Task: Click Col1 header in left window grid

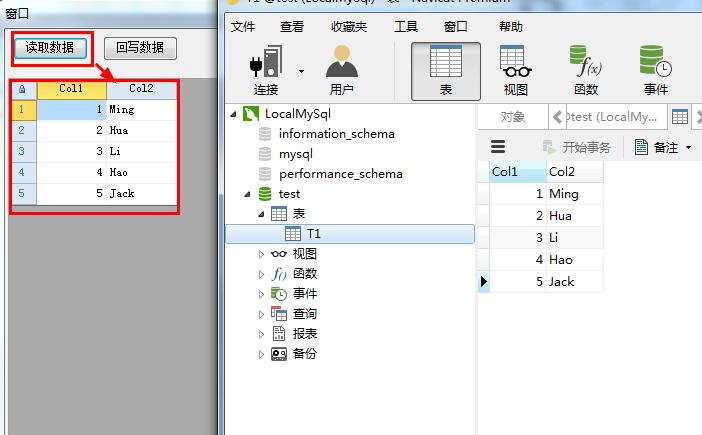Action: coord(72,89)
